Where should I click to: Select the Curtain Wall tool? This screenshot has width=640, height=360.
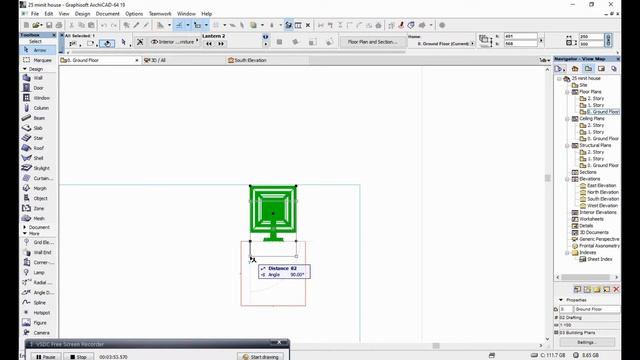coord(38,178)
